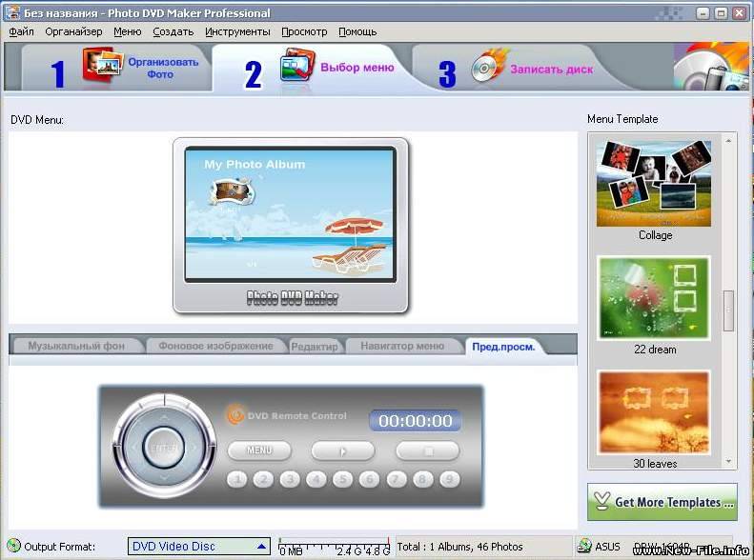Open the Меню menu

coord(128,31)
